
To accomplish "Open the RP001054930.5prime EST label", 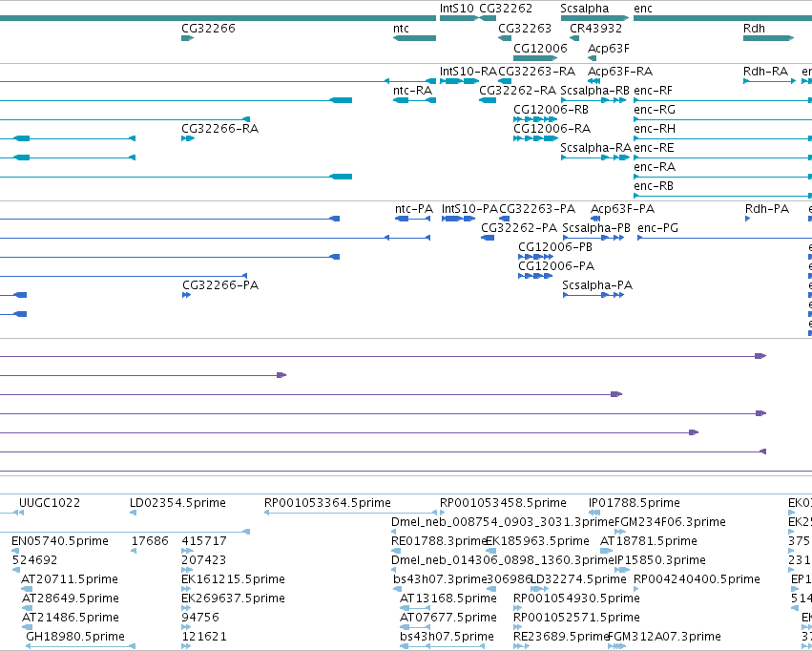I will pyautogui.click(x=576, y=598).
